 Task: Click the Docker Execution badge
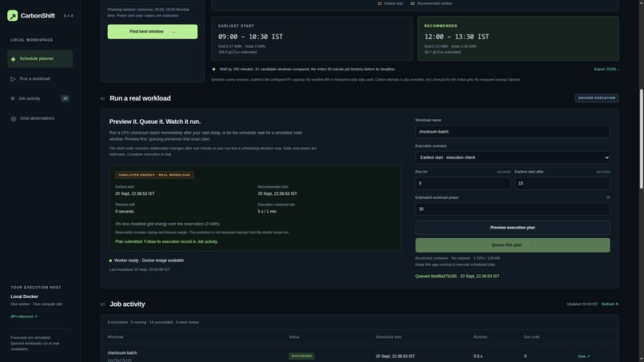point(597,98)
